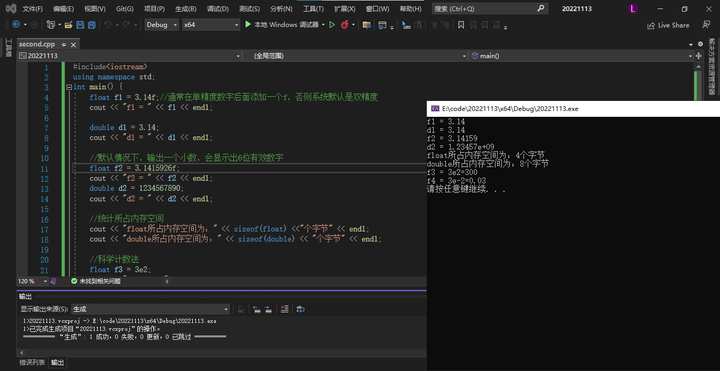
Task: Click the navigate backward arrow icon
Action: point(16,25)
